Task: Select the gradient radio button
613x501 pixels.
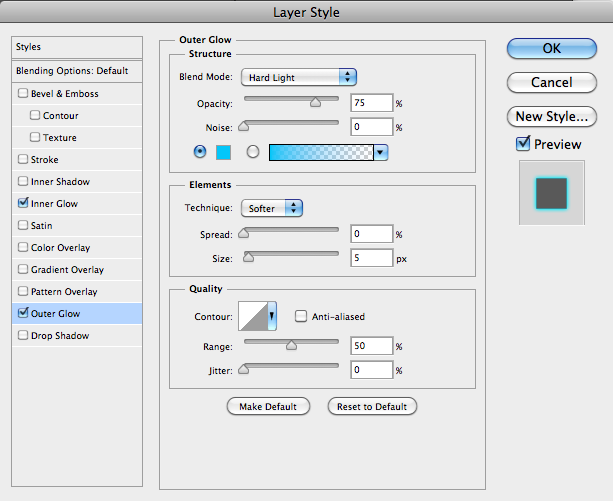Action: coord(253,152)
